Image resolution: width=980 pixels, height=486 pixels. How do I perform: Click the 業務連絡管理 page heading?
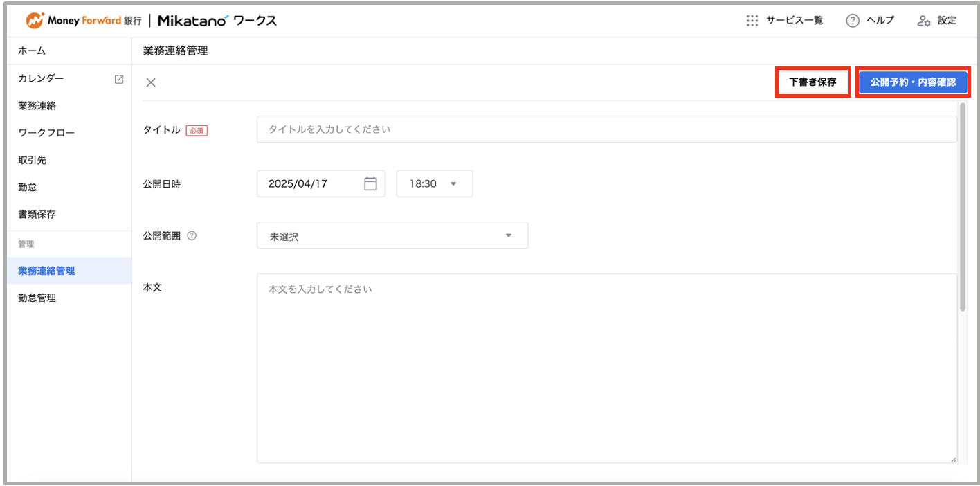click(x=175, y=51)
